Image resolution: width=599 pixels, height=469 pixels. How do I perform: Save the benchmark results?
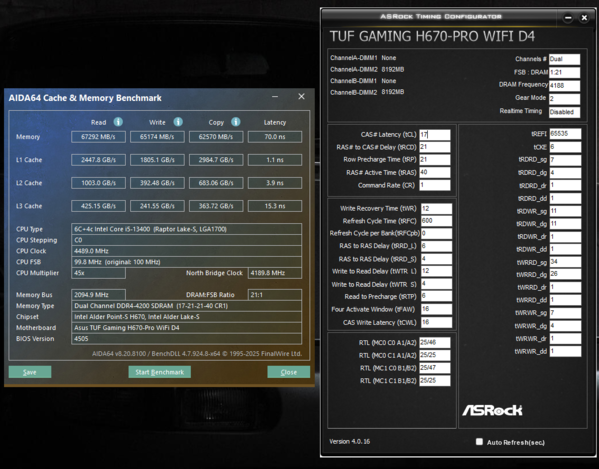tap(30, 372)
